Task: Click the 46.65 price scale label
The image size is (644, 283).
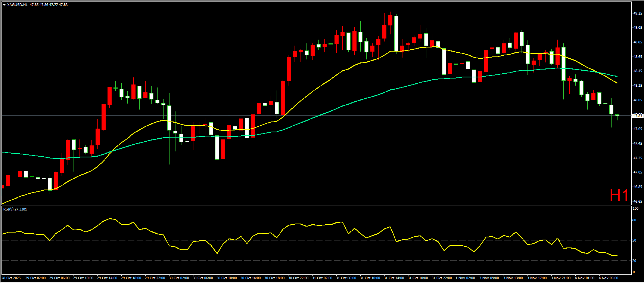Action: (x=638, y=202)
